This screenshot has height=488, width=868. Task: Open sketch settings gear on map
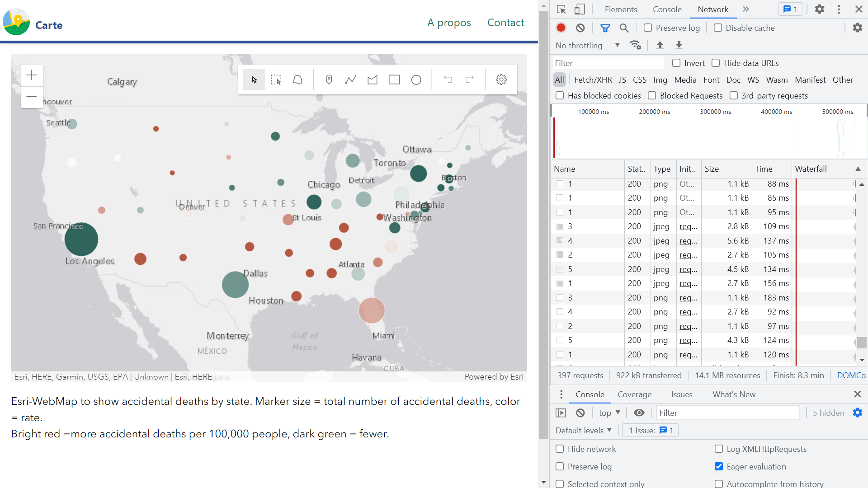pos(501,80)
